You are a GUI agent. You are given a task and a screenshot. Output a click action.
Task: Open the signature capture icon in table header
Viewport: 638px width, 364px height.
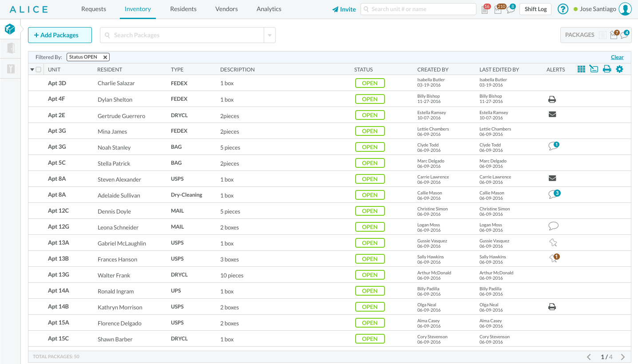(x=594, y=69)
